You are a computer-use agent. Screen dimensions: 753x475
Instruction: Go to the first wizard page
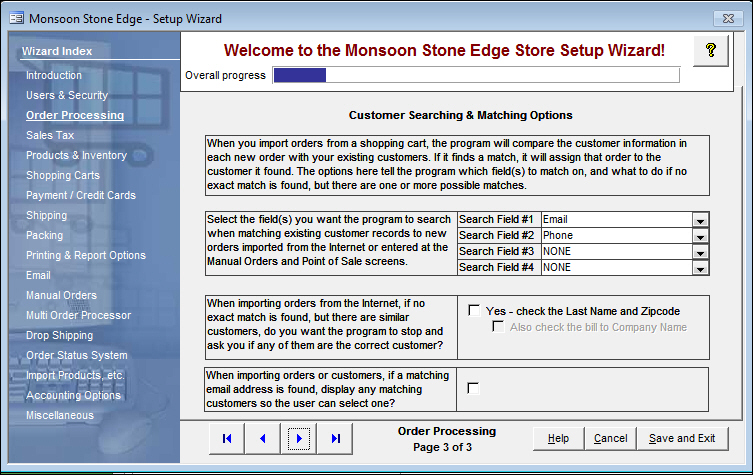click(x=227, y=438)
